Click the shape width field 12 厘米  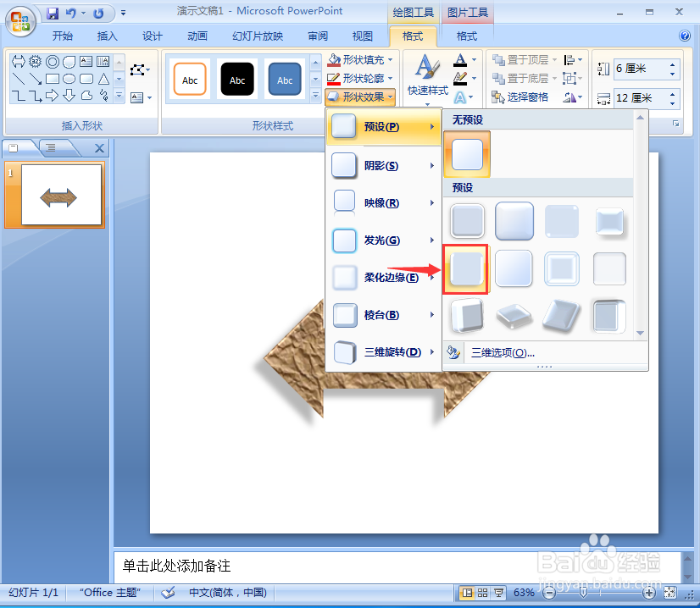point(641,98)
